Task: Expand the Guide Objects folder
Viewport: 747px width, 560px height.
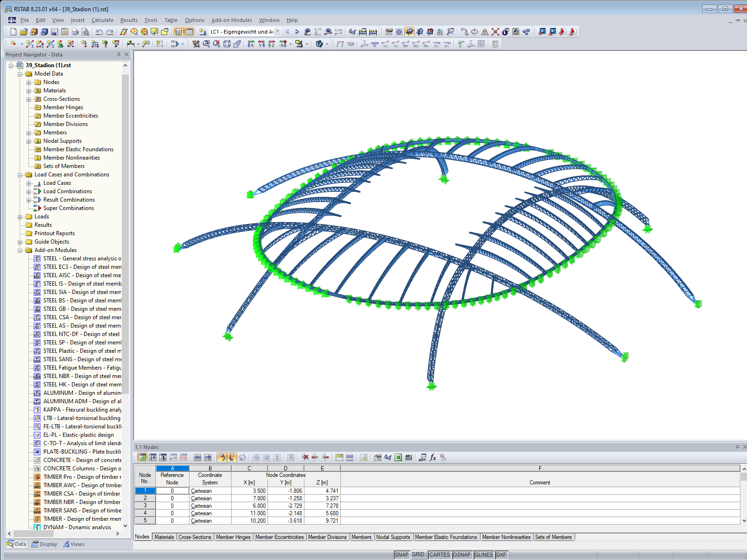Action: click(20, 242)
